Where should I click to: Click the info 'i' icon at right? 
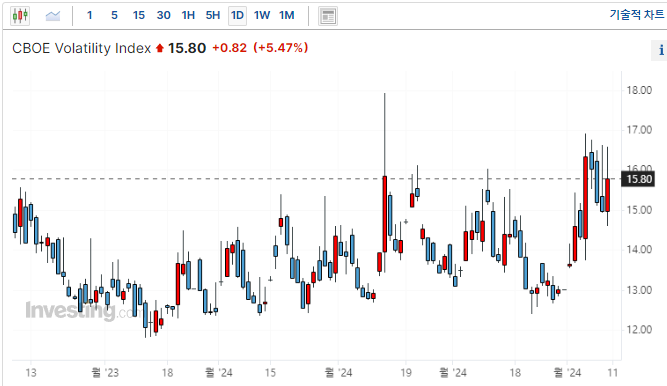pyautogui.click(x=661, y=50)
